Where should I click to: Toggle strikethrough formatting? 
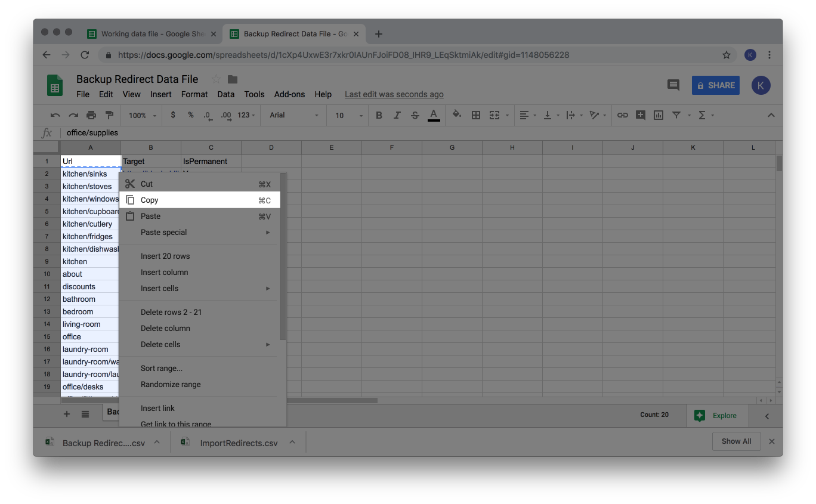click(x=415, y=115)
